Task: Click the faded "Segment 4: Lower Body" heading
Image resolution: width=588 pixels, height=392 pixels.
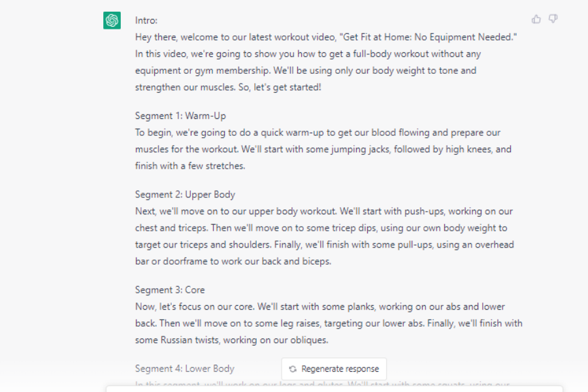Action: tap(184, 368)
